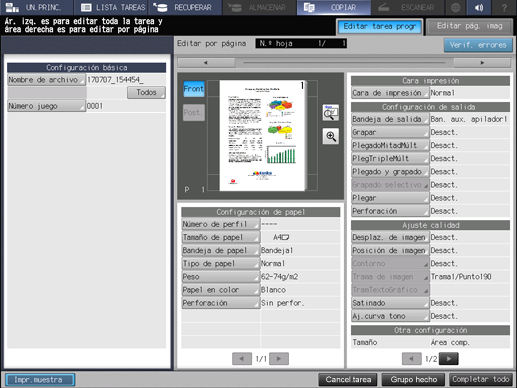Image resolution: width=517 pixels, height=388 pixels.
Task: Open the help question mark icon
Action: (x=504, y=7)
